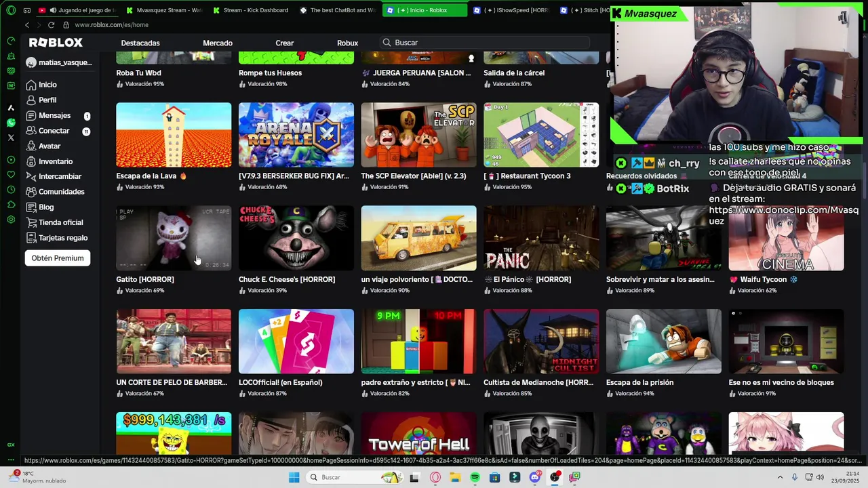Focus the Roblox Buscar search field
This screenshot has width=868, height=488.
485,43
